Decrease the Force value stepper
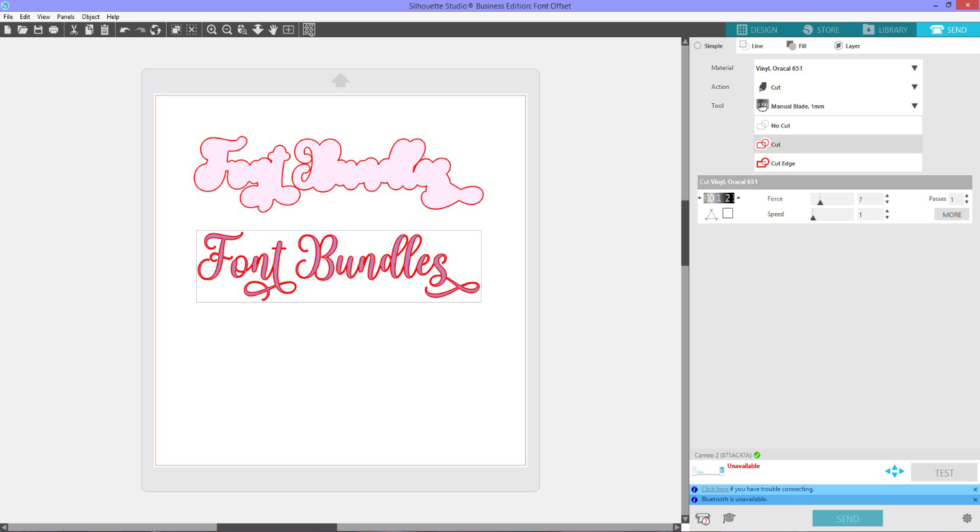Screen dimensions: 980x532 pos(887,201)
